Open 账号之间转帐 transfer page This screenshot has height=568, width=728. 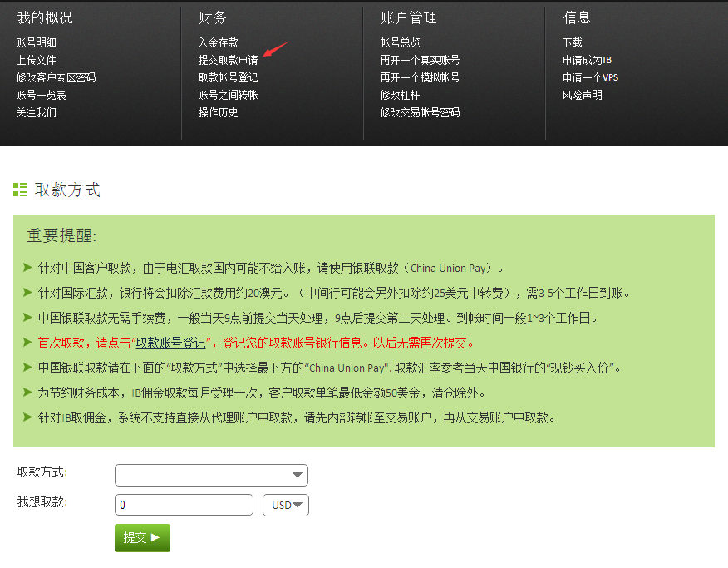pyautogui.click(x=228, y=95)
